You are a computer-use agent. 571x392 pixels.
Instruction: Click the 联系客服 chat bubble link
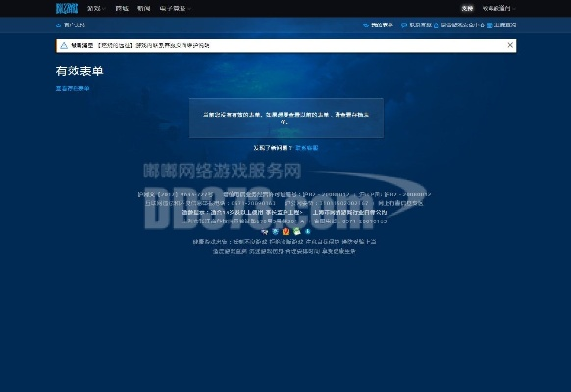(x=416, y=25)
